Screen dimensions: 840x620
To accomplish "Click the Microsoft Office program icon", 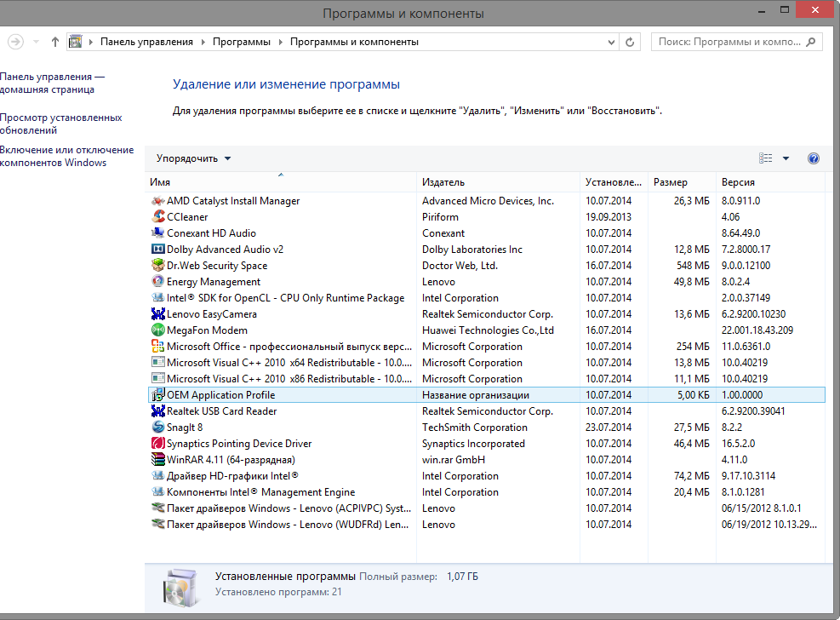I will pos(158,346).
